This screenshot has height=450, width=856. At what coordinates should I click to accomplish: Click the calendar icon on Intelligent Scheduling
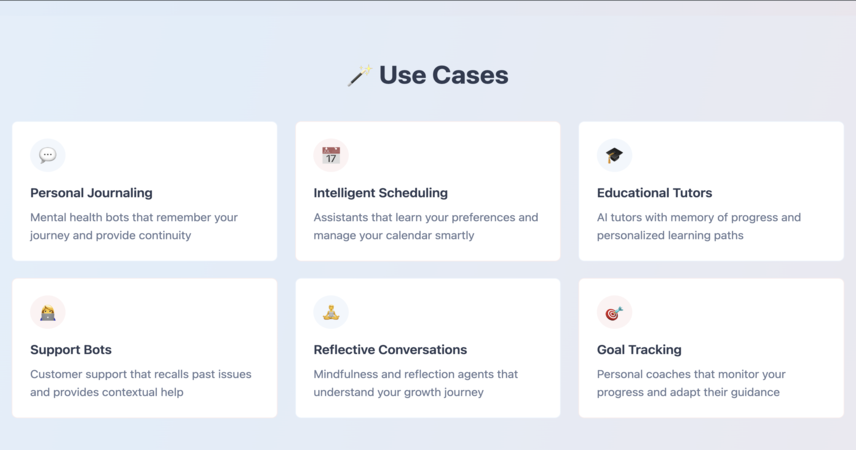331,155
